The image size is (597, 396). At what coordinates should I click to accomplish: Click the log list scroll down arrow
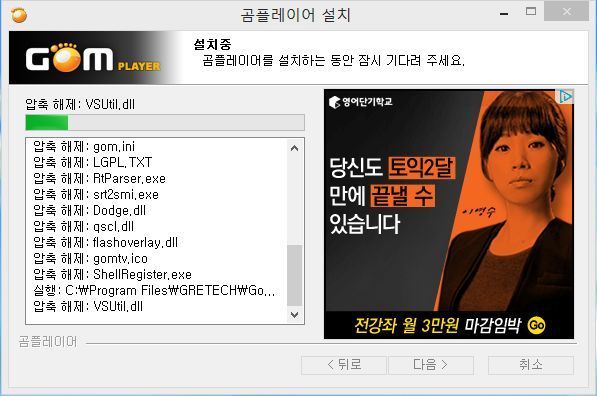[x=294, y=315]
